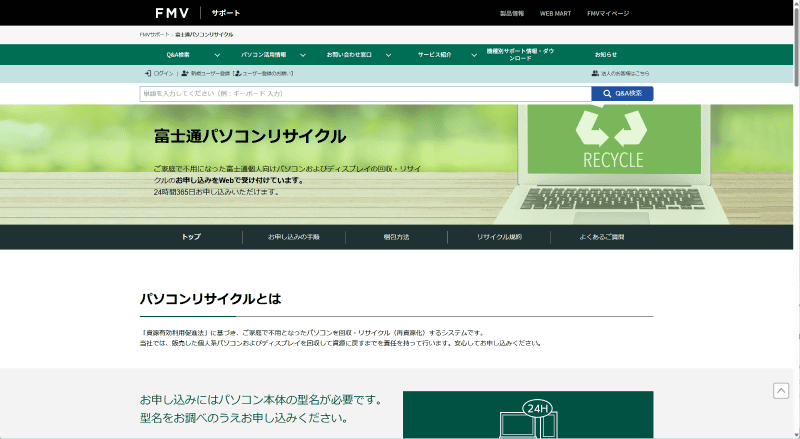Open the サポート header link
Image resolution: width=800 pixels, height=439 pixels.
(226, 13)
